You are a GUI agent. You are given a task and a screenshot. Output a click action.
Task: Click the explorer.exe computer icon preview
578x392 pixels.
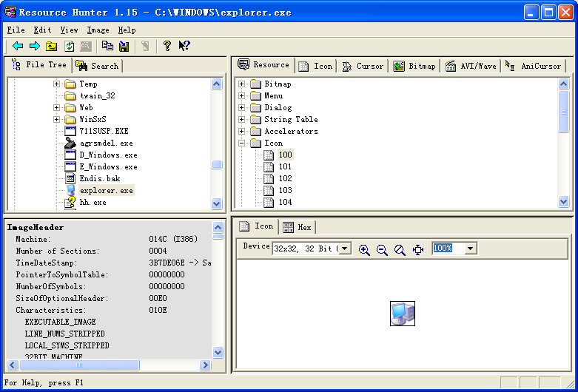point(403,314)
